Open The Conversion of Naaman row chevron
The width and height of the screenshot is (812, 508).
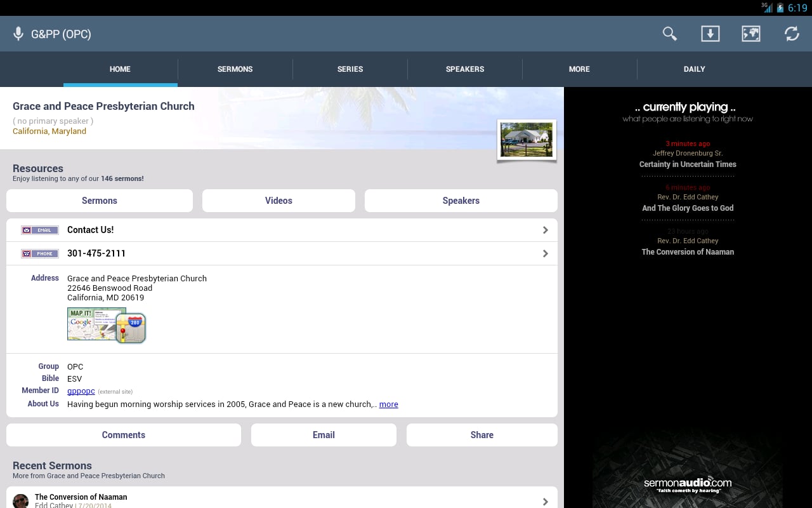[545, 502]
